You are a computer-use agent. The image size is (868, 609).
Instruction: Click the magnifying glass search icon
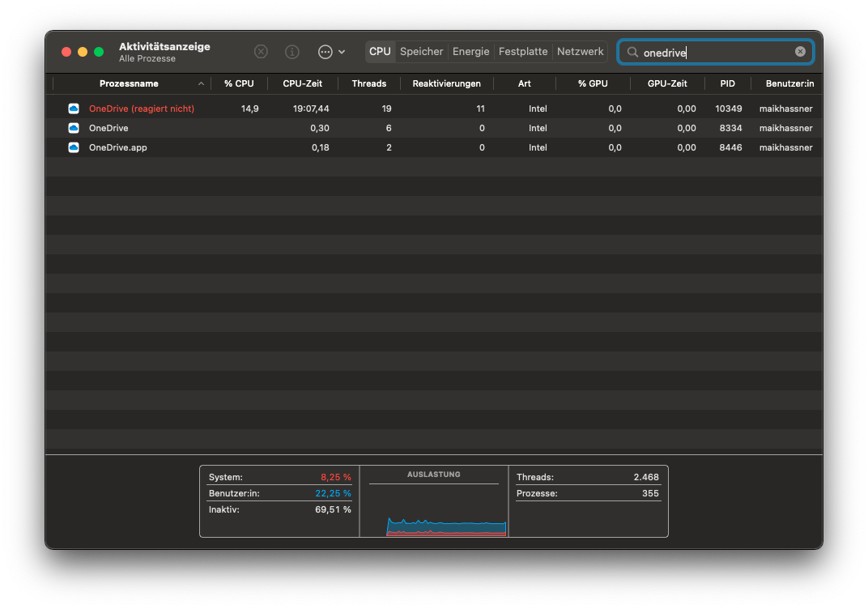(x=632, y=52)
